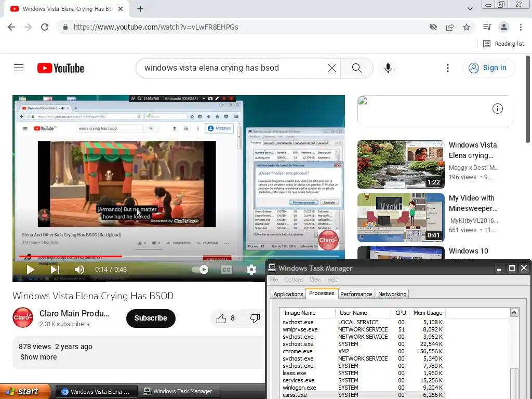Open My Video with Minesweeper thumbnail

[401, 218]
